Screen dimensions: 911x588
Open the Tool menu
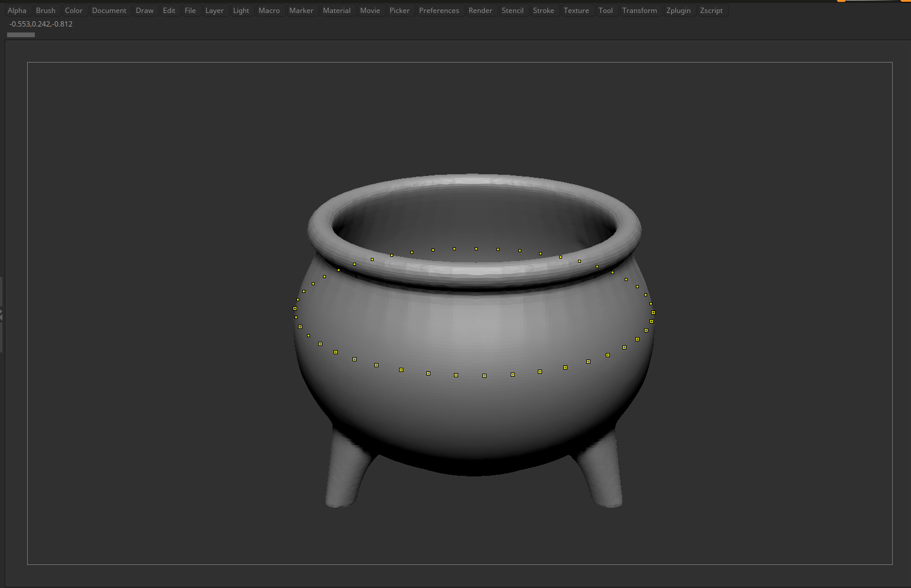tap(606, 11)
